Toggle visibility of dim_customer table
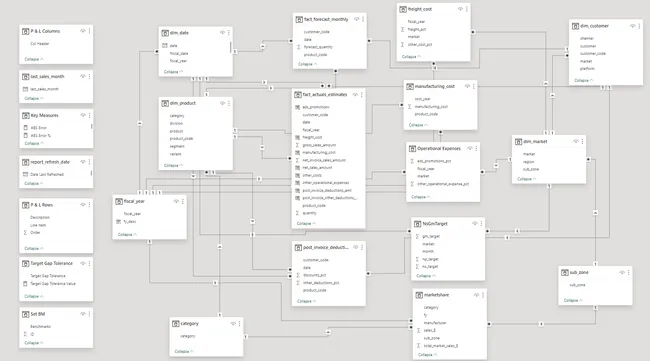 [x=633, y=26]
